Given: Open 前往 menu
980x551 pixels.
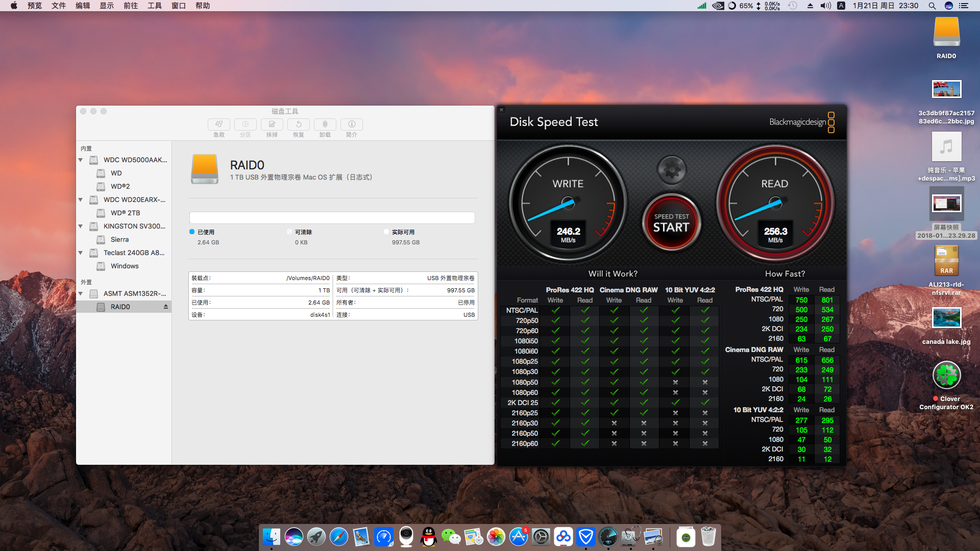Looking at the screenshot, I should (x=131, y=6).
